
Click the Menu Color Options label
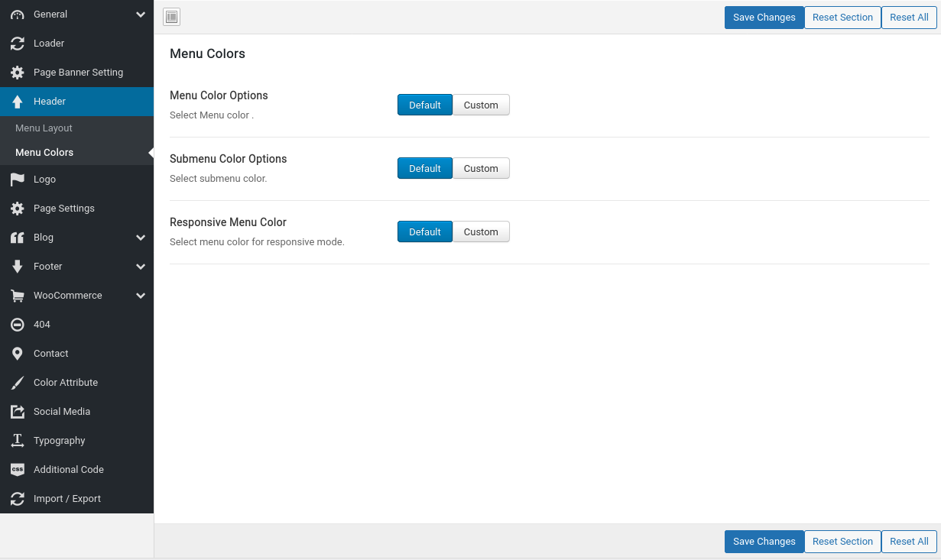tap(219, 95)
